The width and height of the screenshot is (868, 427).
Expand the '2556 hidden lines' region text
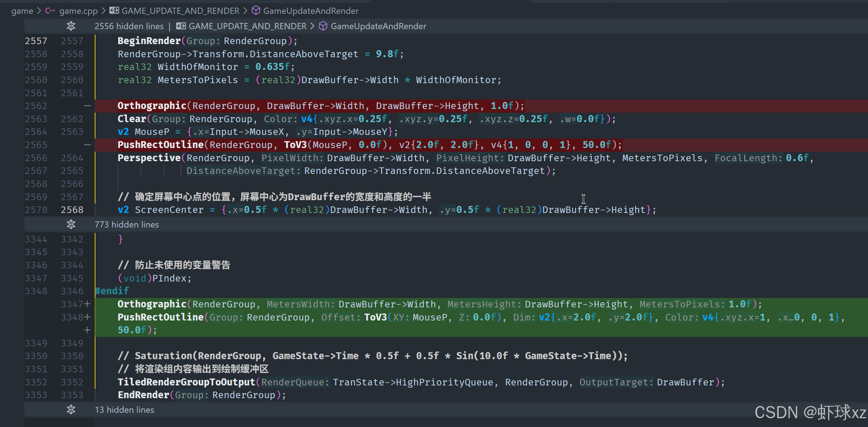click(129, 26)
